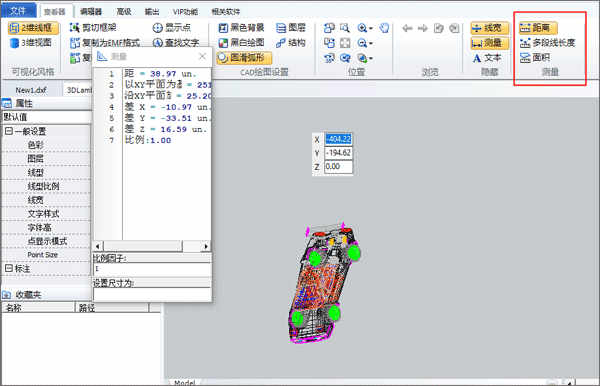Viewport: 600px width, 386px height.
Task: Activate the pan hand tool
Action: click(385, 28)
